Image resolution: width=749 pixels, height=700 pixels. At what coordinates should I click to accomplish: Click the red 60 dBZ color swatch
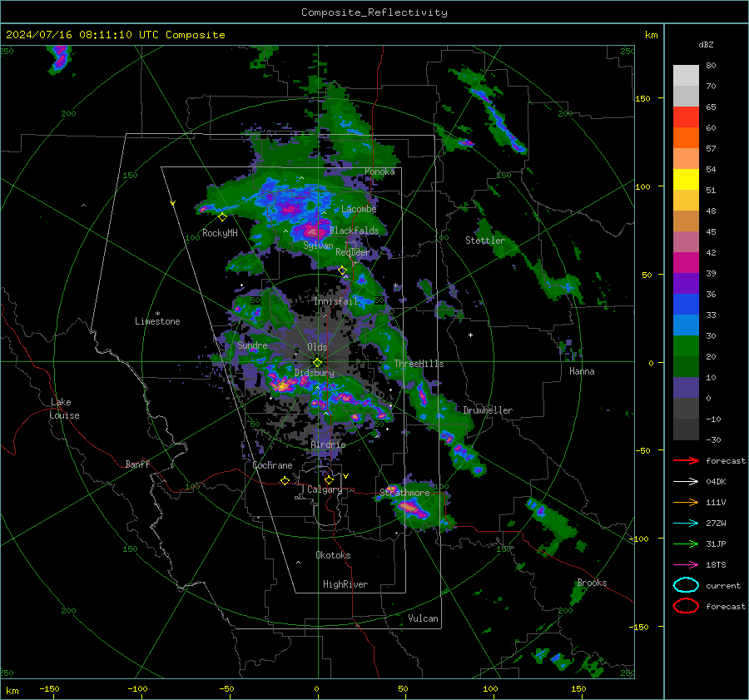[x=686, y=117]
